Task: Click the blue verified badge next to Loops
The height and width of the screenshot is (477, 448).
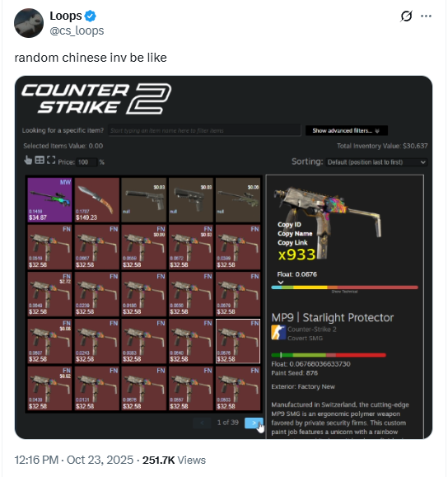Action: [x=91, y=16]
